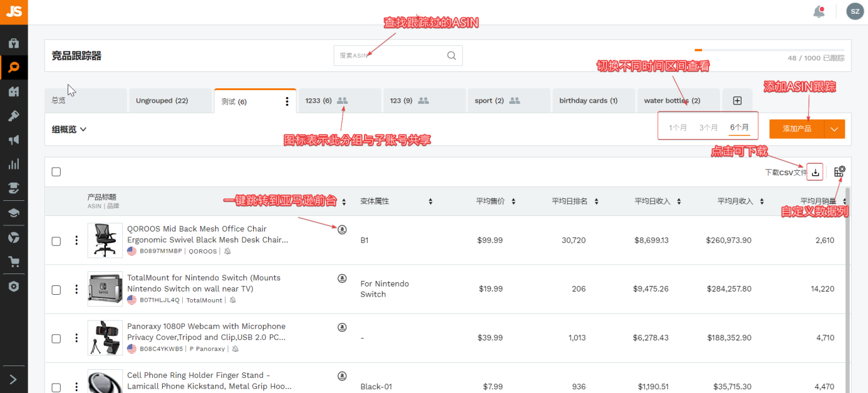Open the water bottles (2) tab
Viewport: 868px width, 393px height.
click(x=671, y=101)
